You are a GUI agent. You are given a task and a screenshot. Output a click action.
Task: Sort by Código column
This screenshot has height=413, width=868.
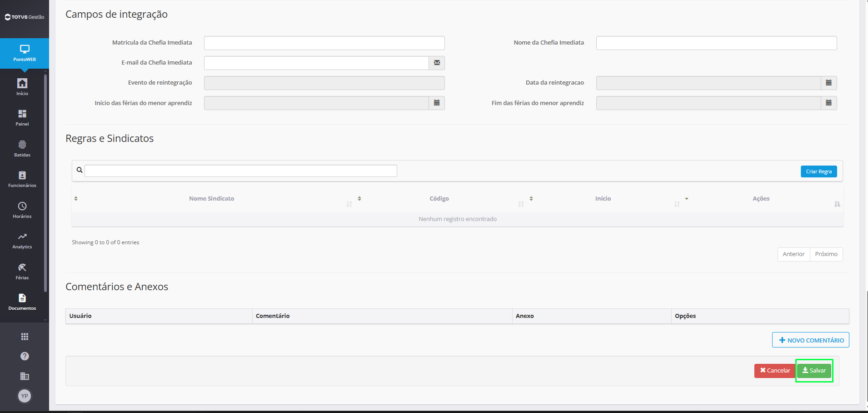439,199
